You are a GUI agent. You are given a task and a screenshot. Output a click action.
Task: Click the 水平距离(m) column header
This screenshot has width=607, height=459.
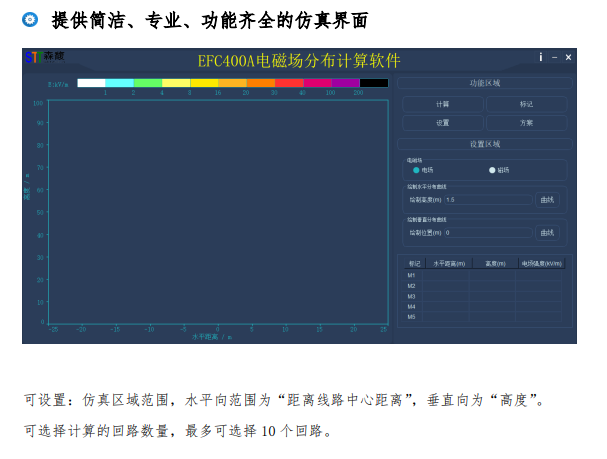point(449,264)
